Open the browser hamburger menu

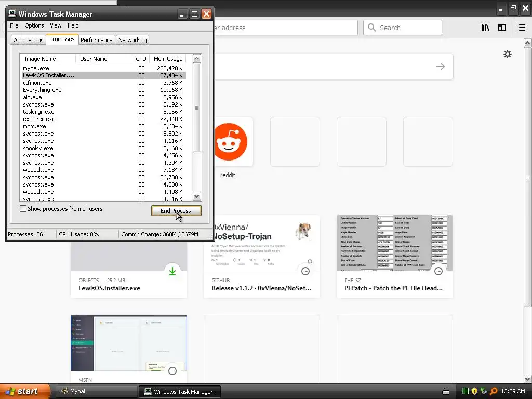tap(522, 28)
